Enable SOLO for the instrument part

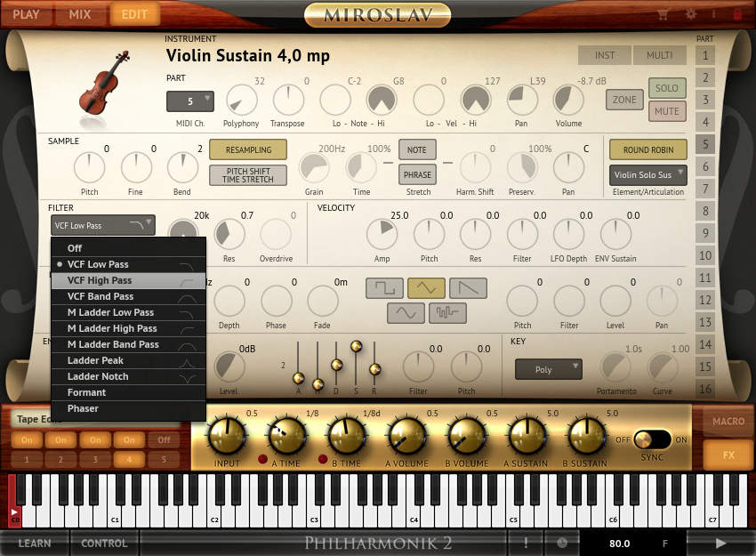[x=666, y=89]
